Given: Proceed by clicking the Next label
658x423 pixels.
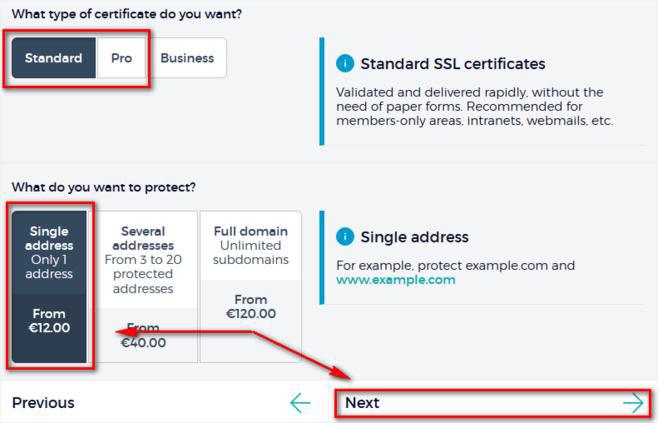Looking at the screenshot, I should [x=362, y=403].
